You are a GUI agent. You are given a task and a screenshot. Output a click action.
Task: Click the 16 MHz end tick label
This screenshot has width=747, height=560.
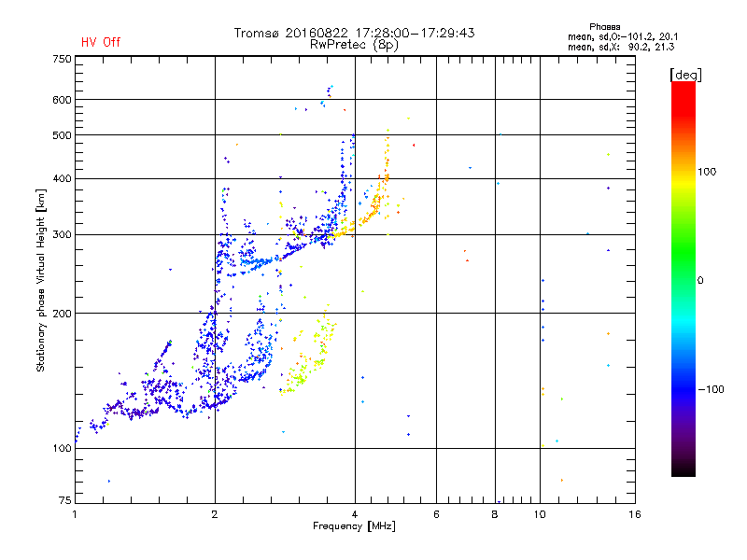pos(635,514)
